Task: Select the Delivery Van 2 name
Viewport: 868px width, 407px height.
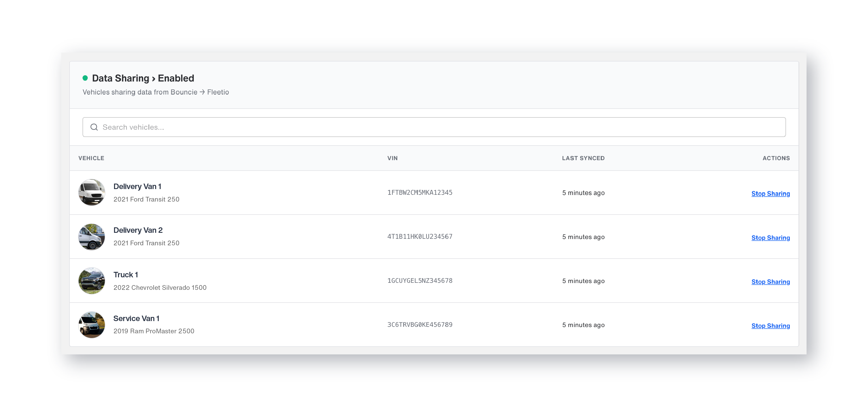Action: tap(138, 230)
